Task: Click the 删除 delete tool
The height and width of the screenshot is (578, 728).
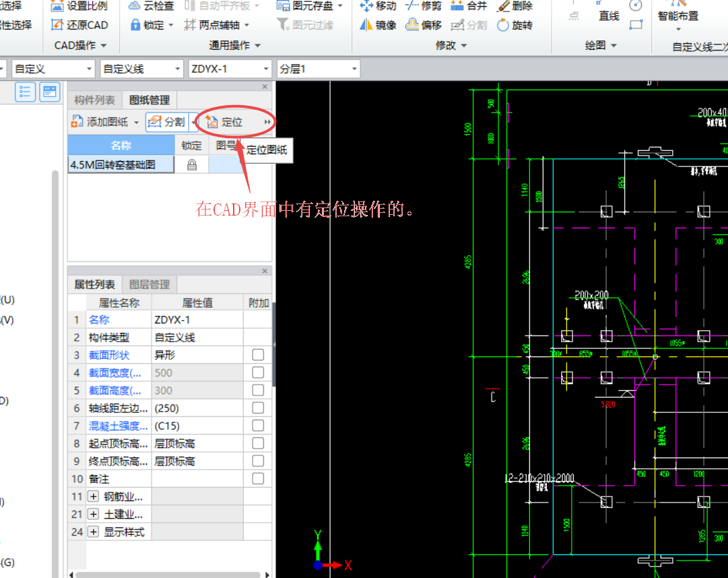Action: (515, 6)
